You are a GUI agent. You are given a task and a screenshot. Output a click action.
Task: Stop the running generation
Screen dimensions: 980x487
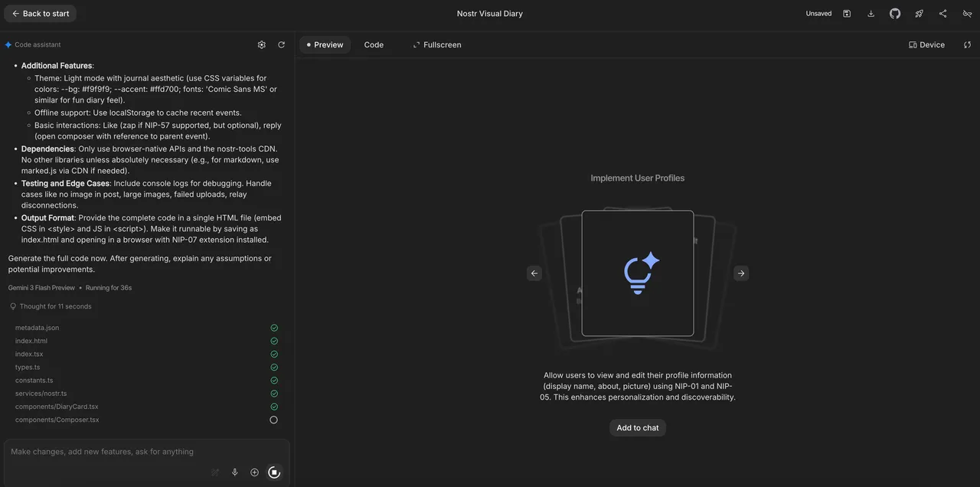point(274,472)
